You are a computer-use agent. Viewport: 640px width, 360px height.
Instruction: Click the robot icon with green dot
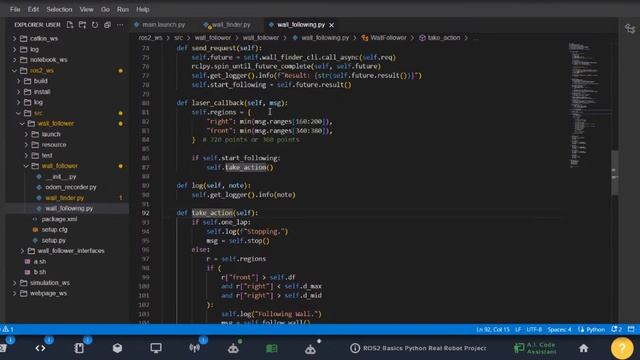click(233, 348)
